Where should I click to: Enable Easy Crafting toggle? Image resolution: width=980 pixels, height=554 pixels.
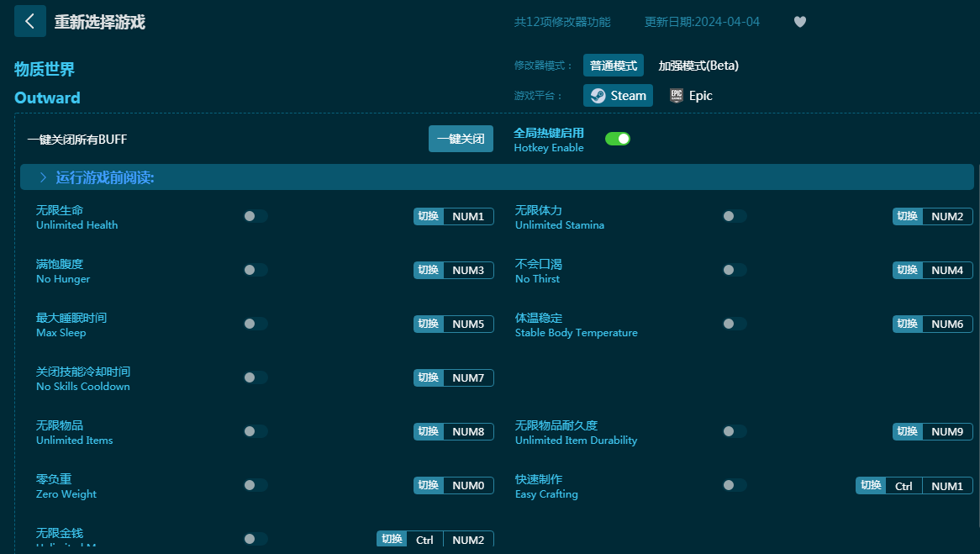tap(735, 485)
